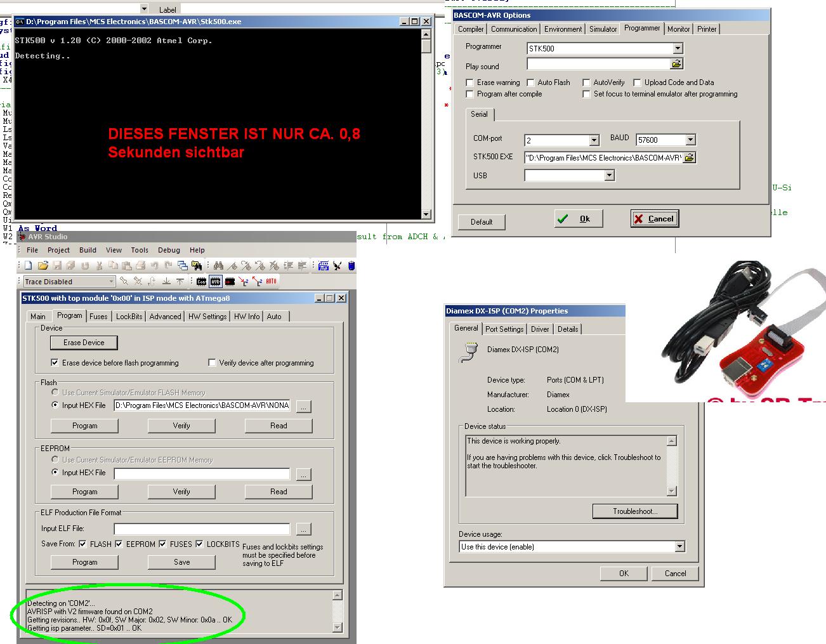This screenshot has height=644, width=826.
Task: Enable 'Set focus to terminal emulator' checkbox
Action: [586, 94]
